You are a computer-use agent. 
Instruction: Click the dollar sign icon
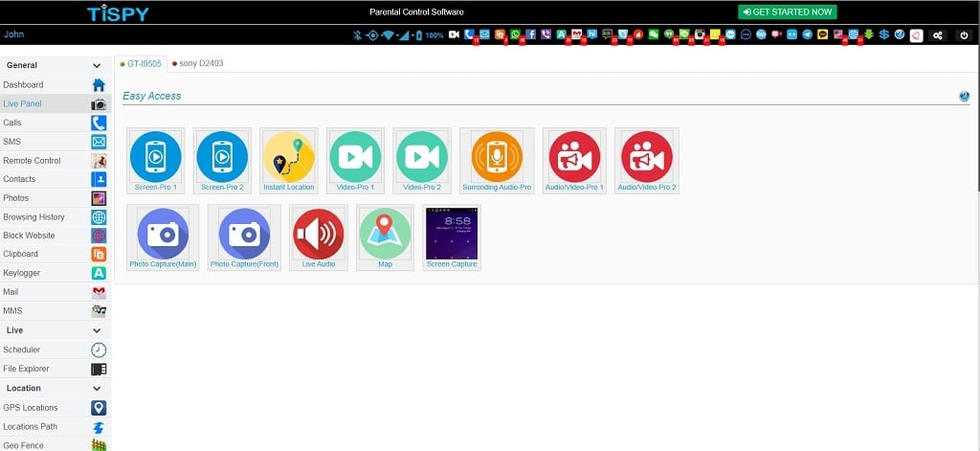tap(883, 34)
